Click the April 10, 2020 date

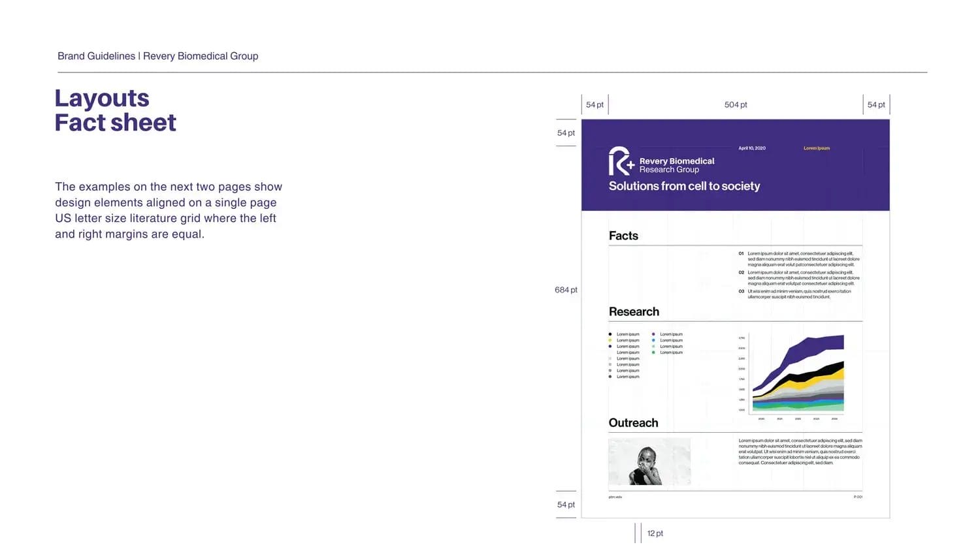(x=751, y=148)
